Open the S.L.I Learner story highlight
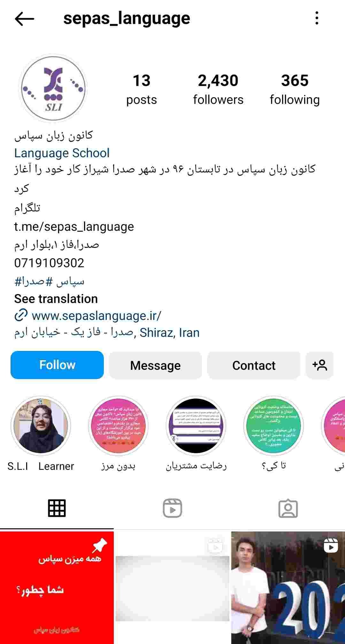 (x=41, y=434)
